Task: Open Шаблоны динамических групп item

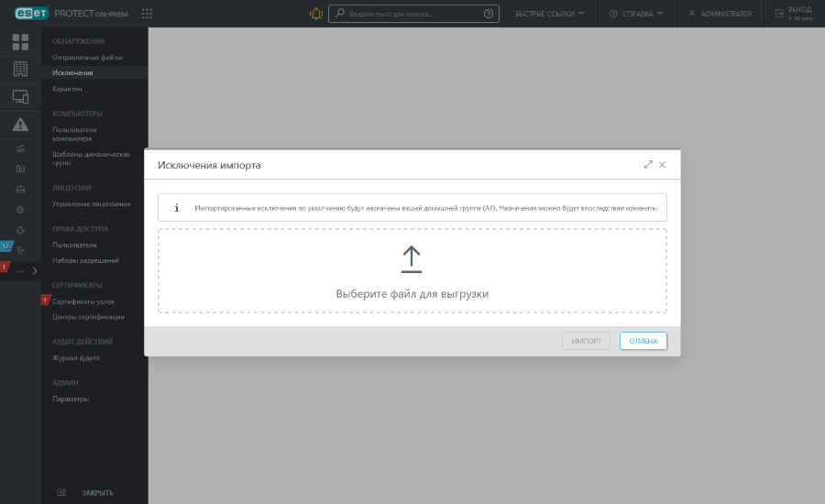Action: pos(91,159)
